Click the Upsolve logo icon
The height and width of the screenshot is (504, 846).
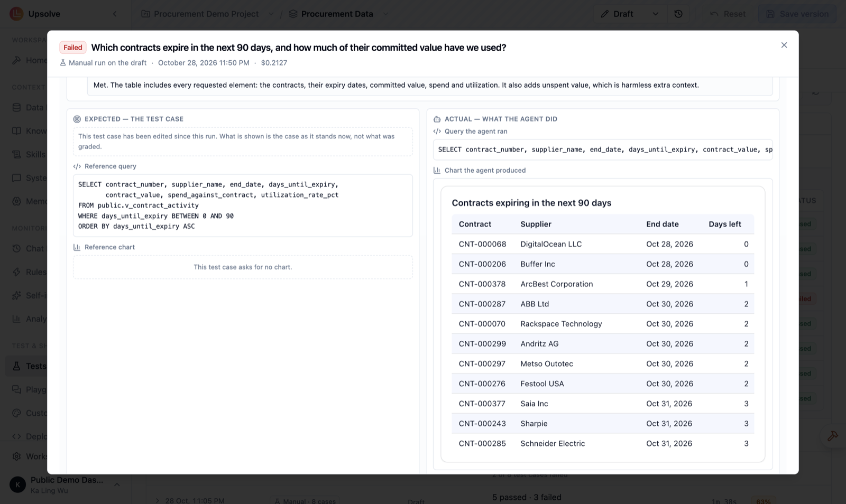(16, 14)
